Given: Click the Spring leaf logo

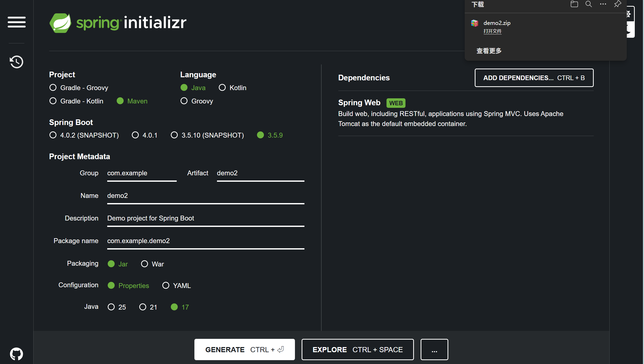Looking at the screenshot, I should (x=61, y=23).
